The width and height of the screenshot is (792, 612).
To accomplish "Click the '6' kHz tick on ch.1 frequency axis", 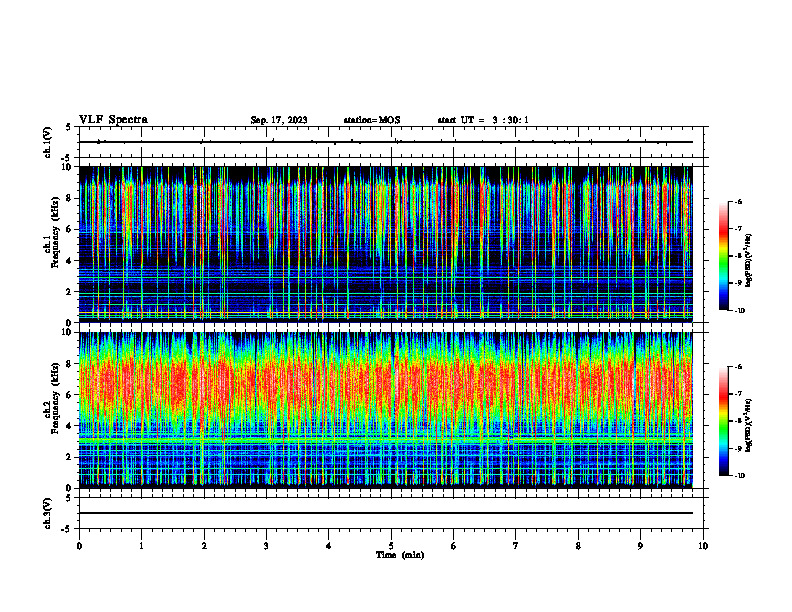I will coord(71,230).
